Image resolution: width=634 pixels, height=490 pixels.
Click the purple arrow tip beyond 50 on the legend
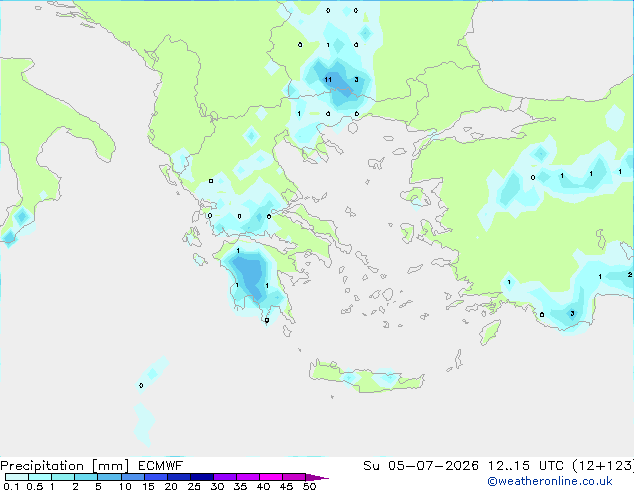[317, 477]
